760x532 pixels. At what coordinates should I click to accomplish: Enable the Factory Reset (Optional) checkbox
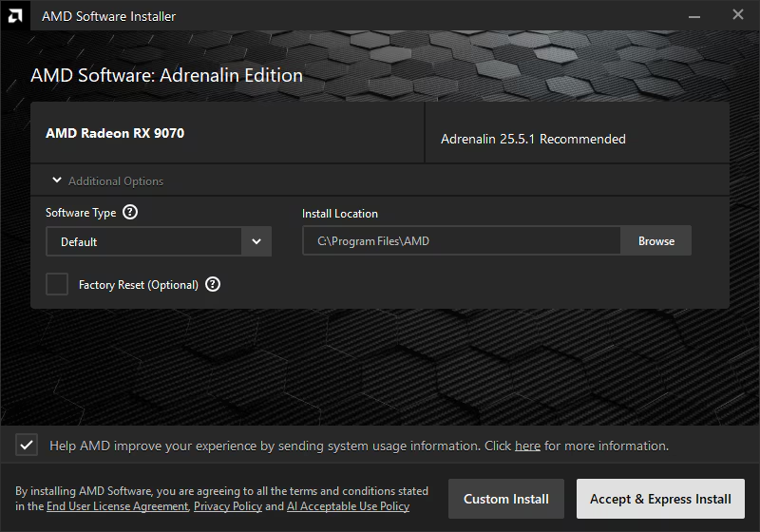[x=57, y=284]
